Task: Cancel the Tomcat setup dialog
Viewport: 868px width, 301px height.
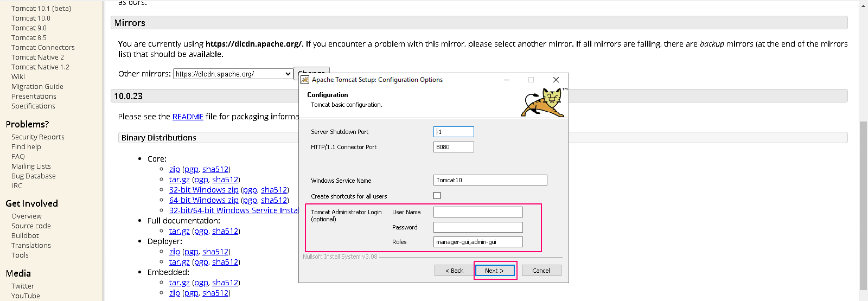Action: [541, 271]
